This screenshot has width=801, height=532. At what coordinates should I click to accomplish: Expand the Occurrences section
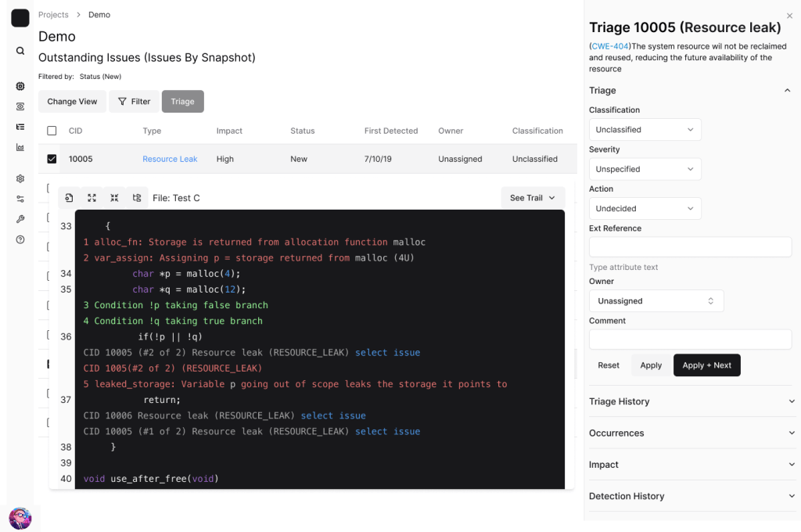tap(692, 433)
